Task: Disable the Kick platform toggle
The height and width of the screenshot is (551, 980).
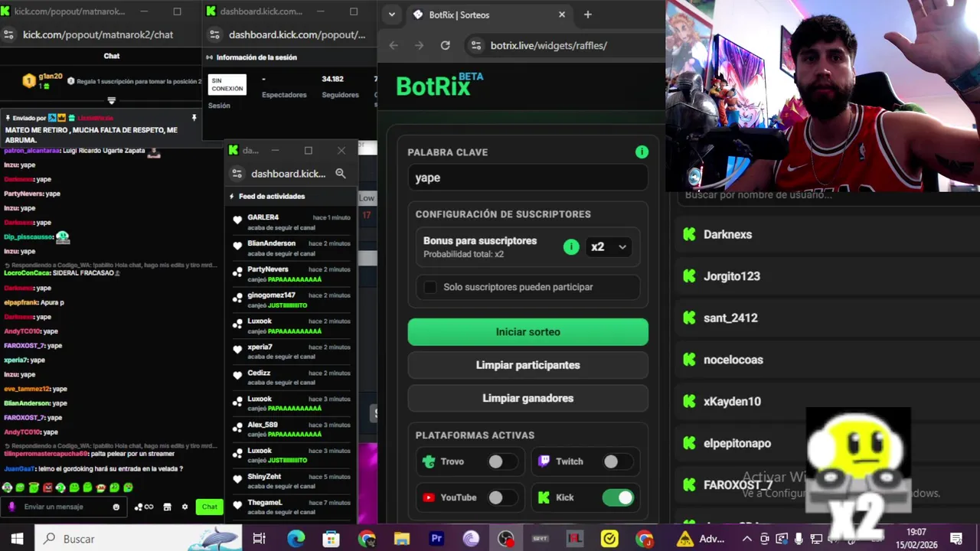Action: pos(619,497)
